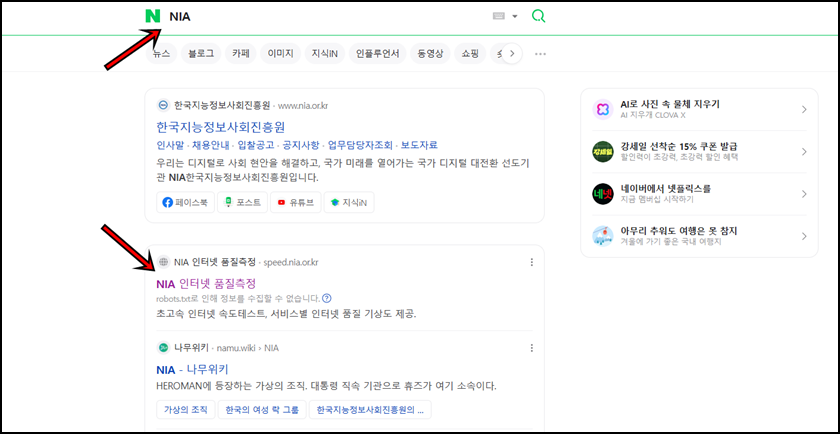Click the 한국지능정보사회진흥원의 ... tag

click(370, 409)
